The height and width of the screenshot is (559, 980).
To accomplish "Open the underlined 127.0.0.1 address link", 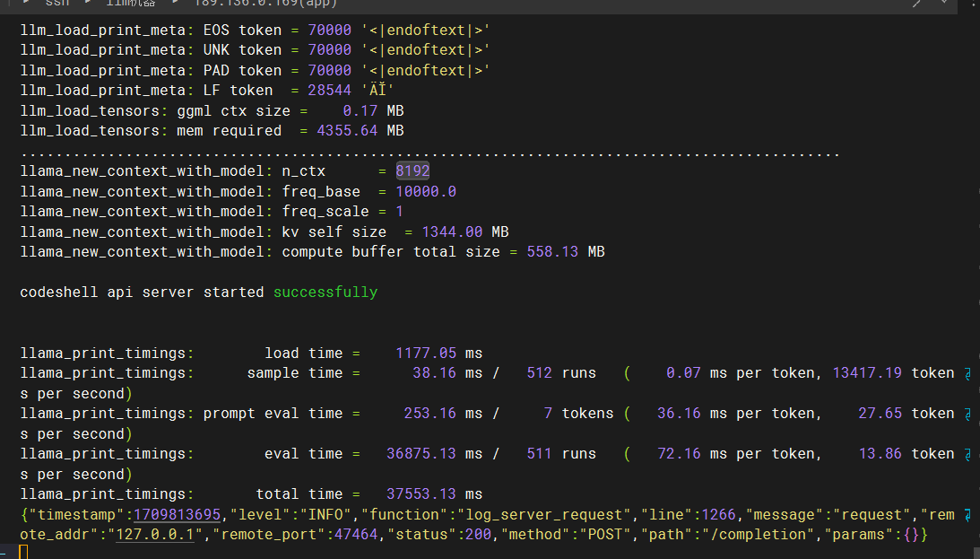I will pyautogui.click(x=156, y=535).
